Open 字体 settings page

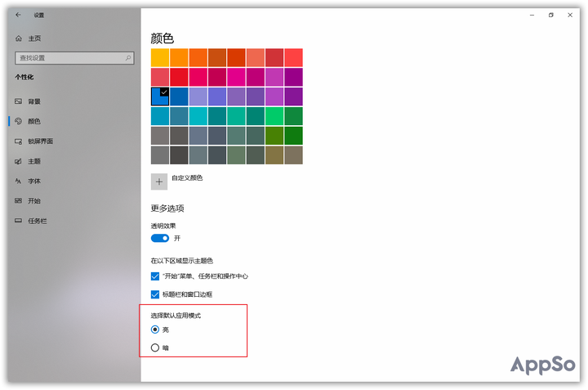point(34,181)
